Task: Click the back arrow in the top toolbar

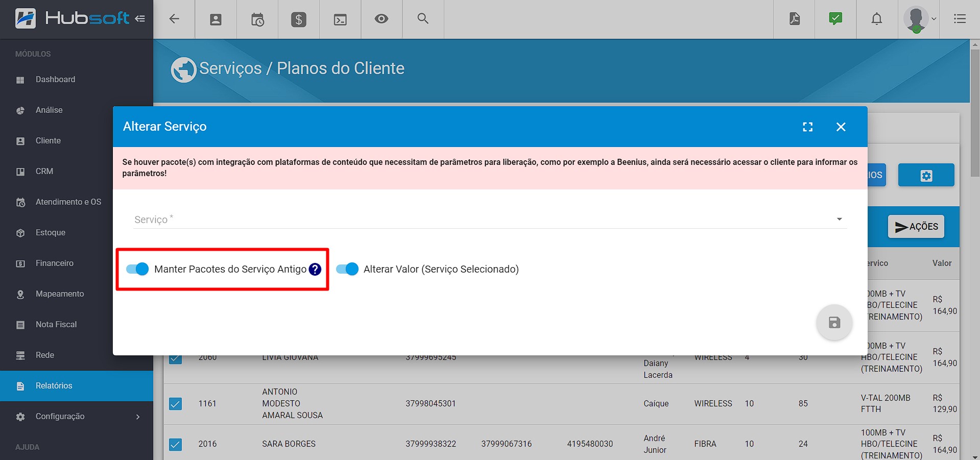Action: (174, 19)
